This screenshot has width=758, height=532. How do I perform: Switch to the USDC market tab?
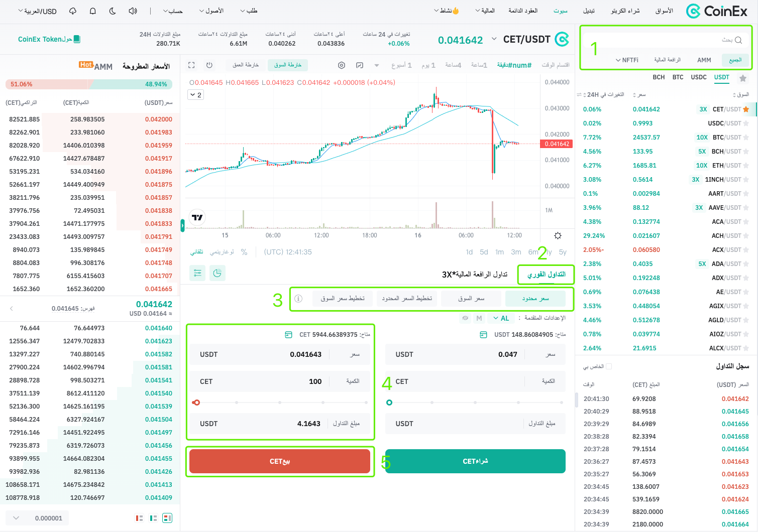pyautogui.click(x=699, y=77)
